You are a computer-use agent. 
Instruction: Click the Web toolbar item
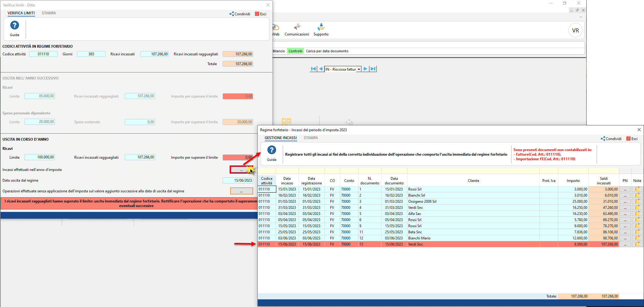coord(276,30)
